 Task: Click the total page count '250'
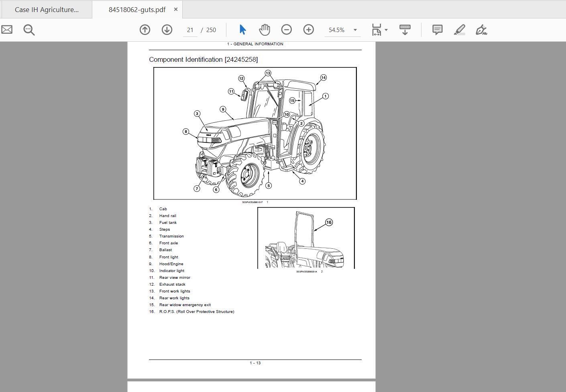tap(211, 30)
